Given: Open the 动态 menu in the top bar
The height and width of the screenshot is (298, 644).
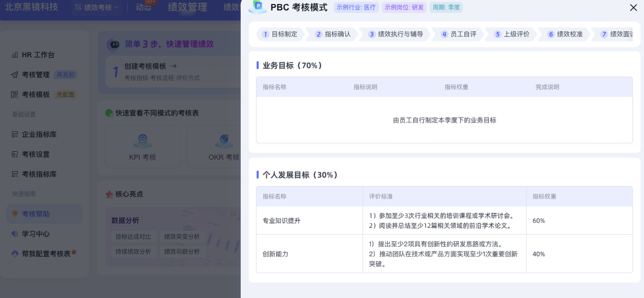Looking at the screenshot, I should (x=143, y=7).
